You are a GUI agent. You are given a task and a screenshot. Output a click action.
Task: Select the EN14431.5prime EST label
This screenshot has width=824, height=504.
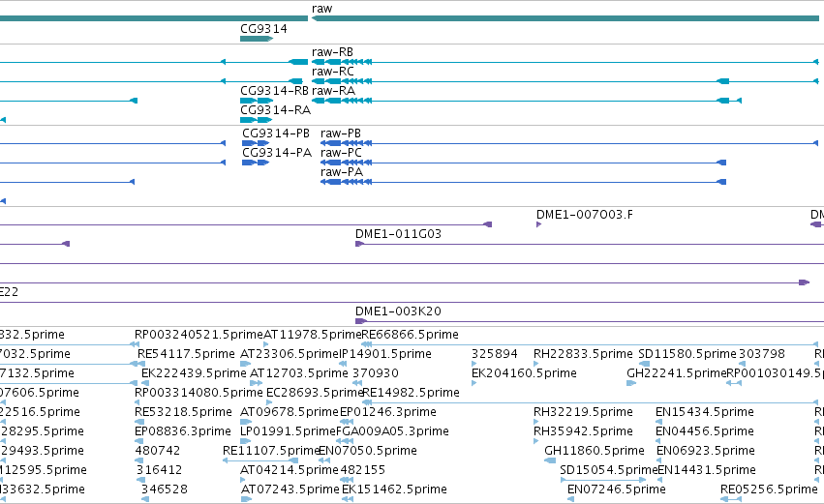point(707,471)
